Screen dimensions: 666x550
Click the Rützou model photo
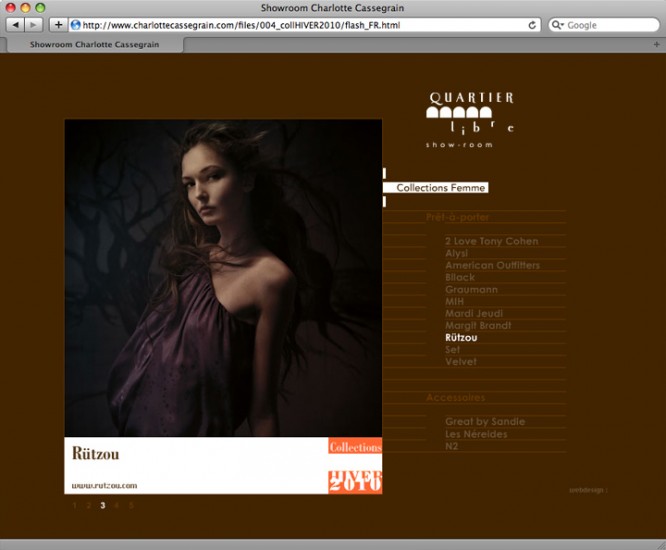pos(223,278)
